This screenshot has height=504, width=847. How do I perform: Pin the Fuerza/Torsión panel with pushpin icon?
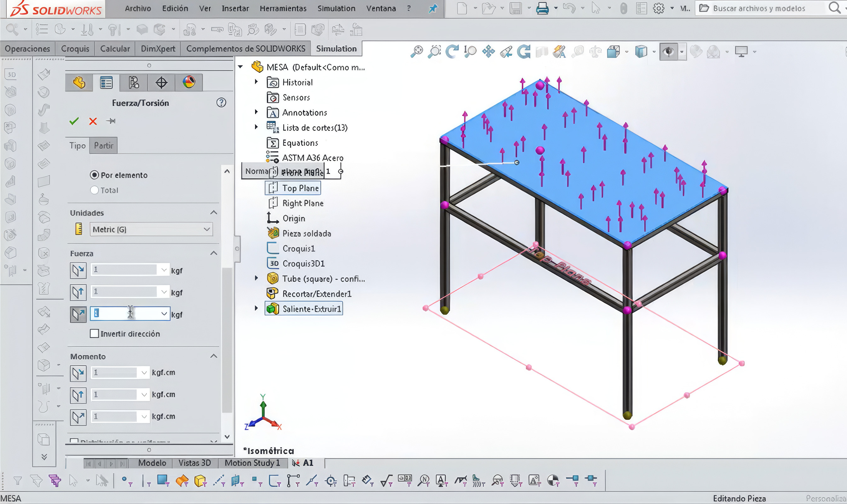(x=111, y=121)
